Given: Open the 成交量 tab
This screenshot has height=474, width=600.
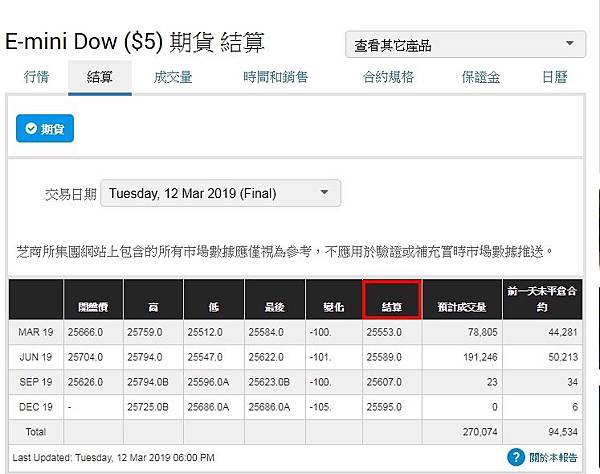Looking at the screenshot, I should (173, 77).
